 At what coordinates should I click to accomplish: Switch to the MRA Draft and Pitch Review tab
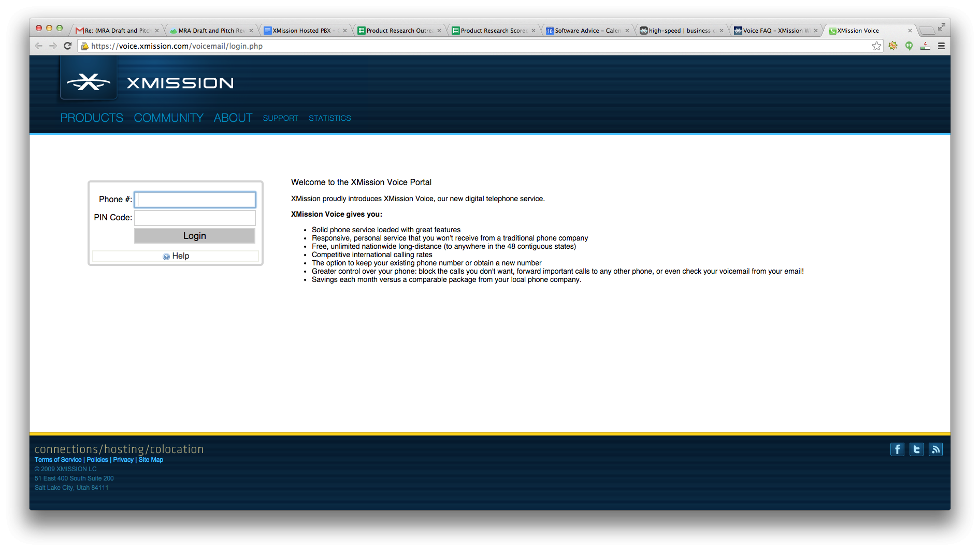click(x=211, y=31)
